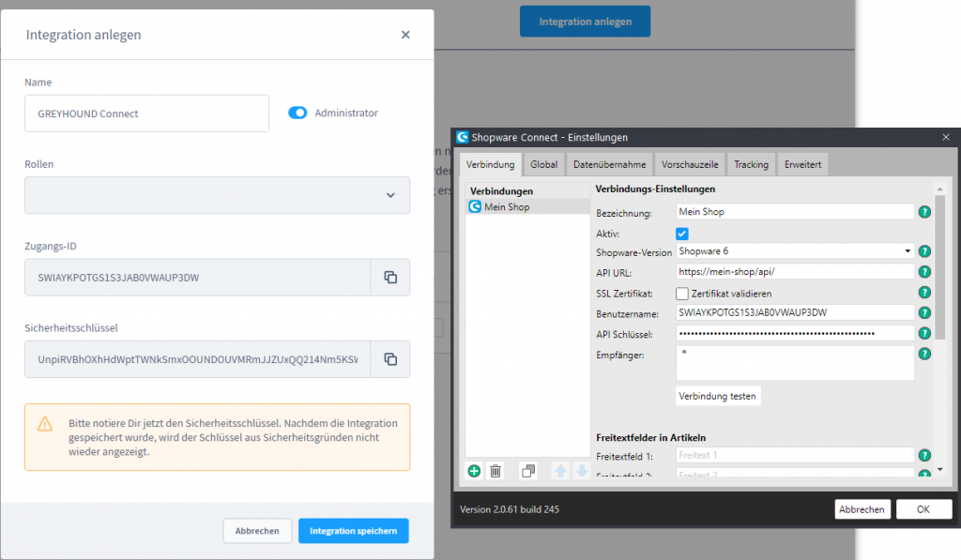Select Mein Shop in Verbindungen list
961x560 pixels.
(x=527, y=207)
